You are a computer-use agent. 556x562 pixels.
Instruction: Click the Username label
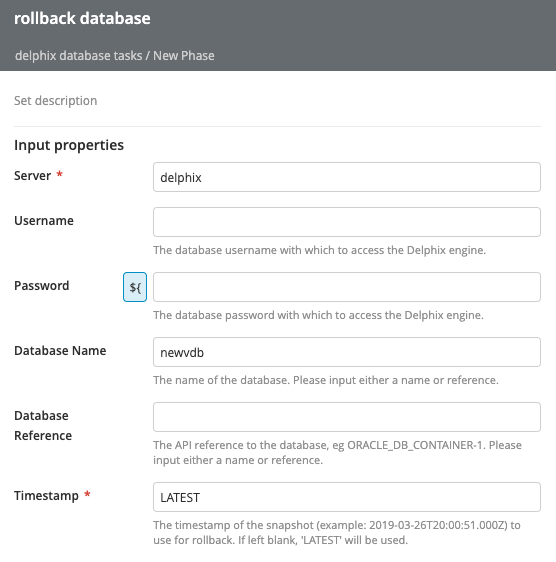click(x=44, y=220)
